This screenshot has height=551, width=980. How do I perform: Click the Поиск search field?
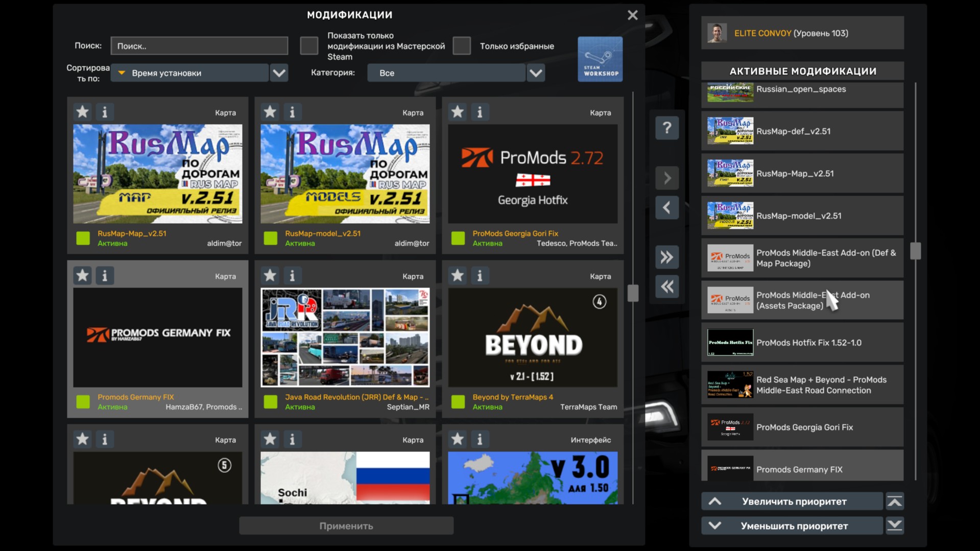pos(199,46)
